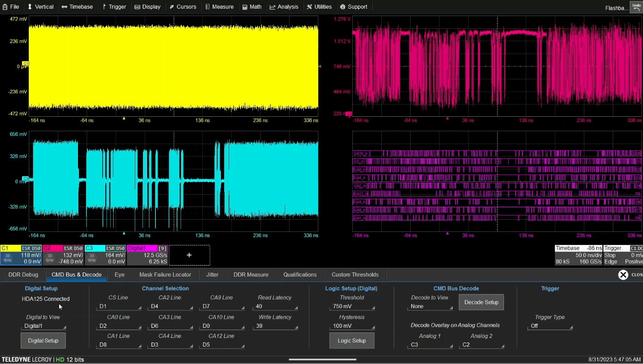
Task: Expand the CS Line dropdown
Action: point(119,306)
